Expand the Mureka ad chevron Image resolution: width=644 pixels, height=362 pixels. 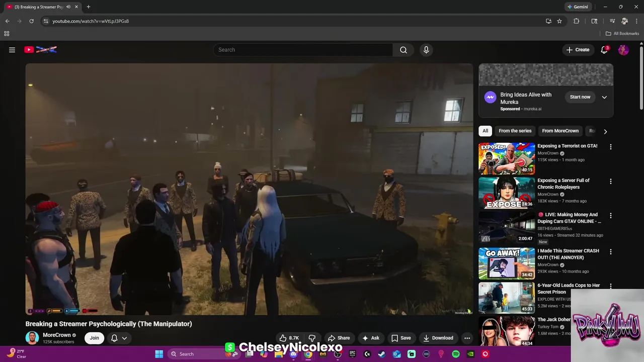(x=604, y=97)
